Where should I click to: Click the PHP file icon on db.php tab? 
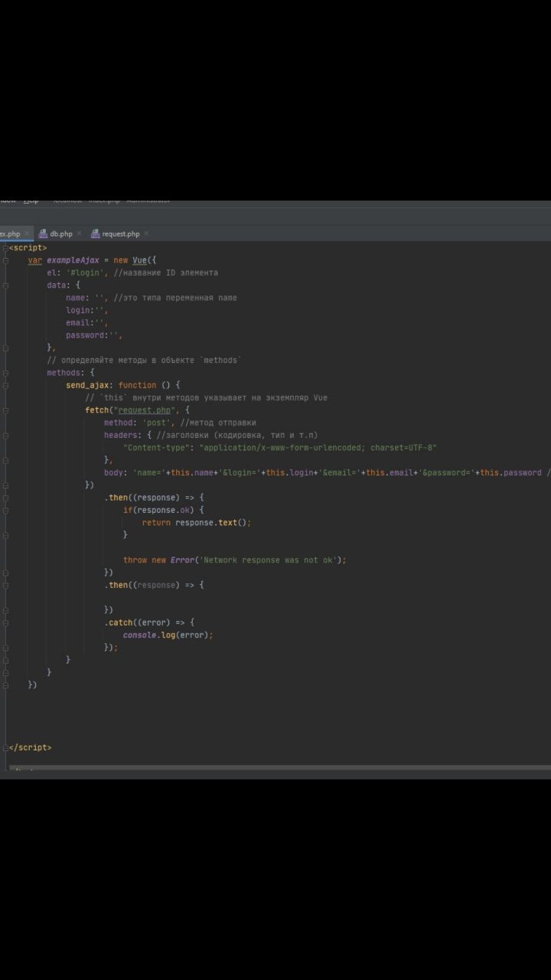(x=44, y=234)
